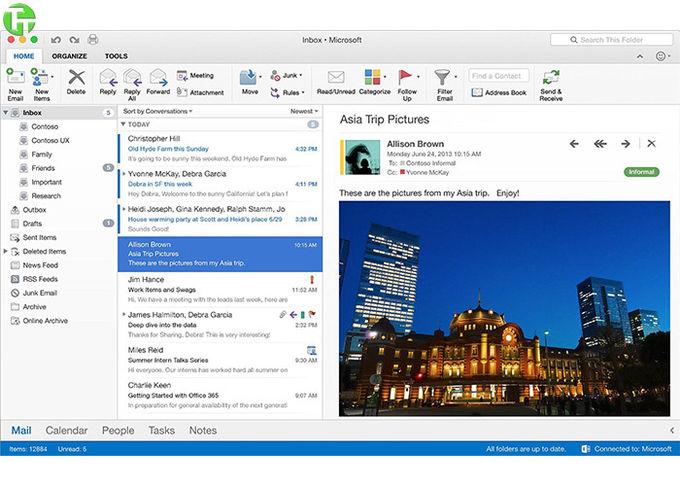Expand the Deleted Items folder

(x=5, y=251)
